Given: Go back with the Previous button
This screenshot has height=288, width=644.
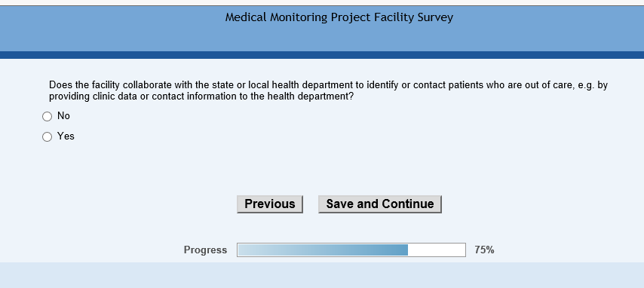Looking at the screenshot, I should click(x=270, y=204).
